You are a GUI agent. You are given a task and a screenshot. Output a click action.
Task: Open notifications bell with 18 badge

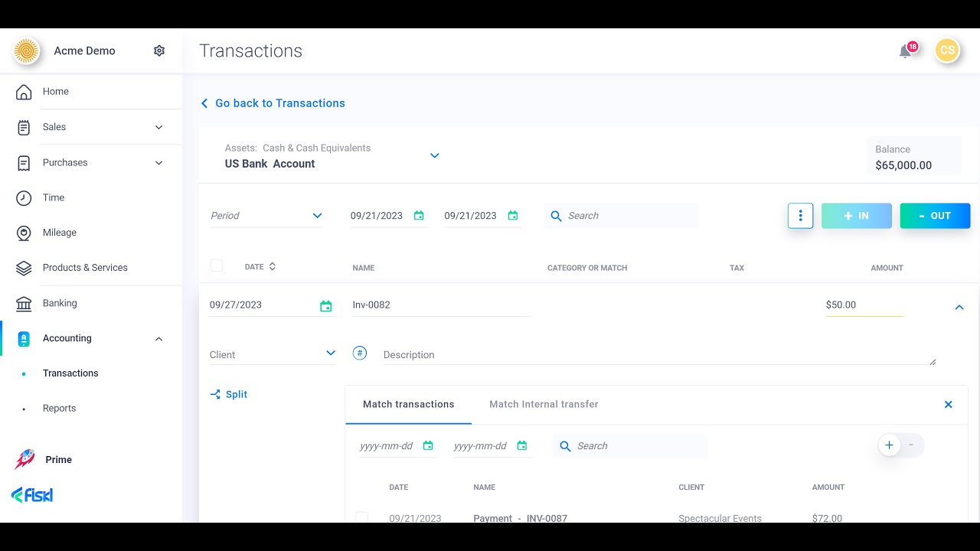[906, 51]
